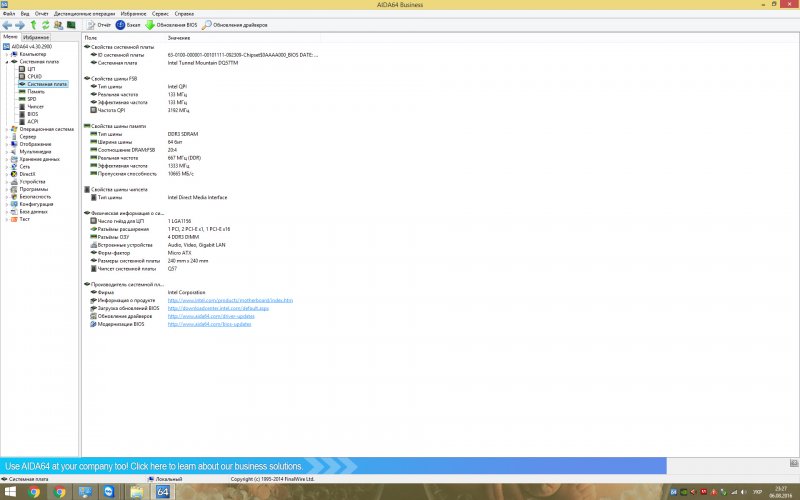
Task: Collapse the Системная плата tree node
Action: (x=5, y=61)
